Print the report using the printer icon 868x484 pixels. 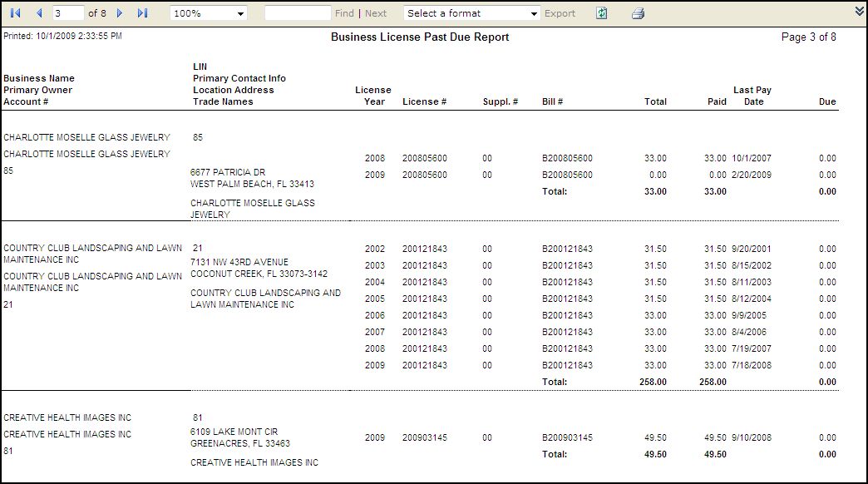click(638, 13)
